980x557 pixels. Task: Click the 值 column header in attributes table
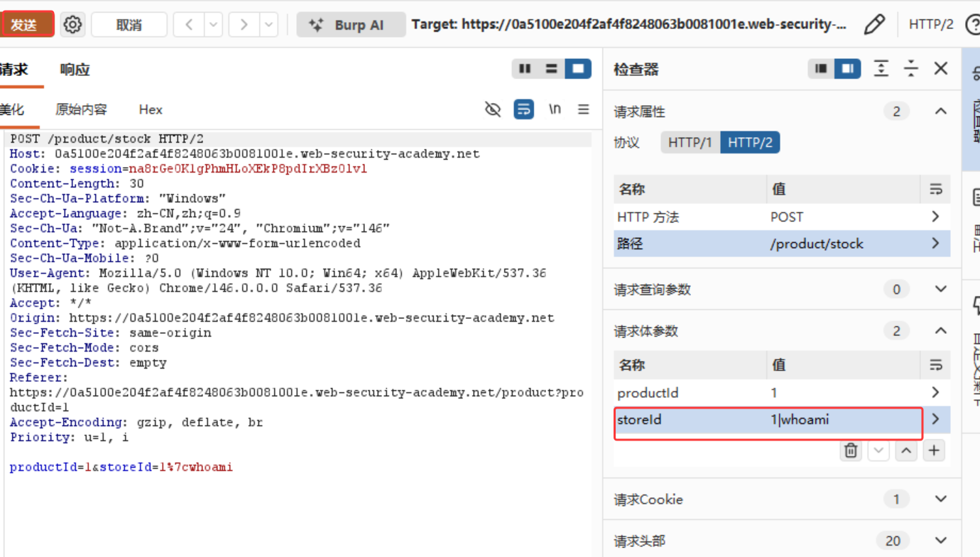click(x=779, y=190)
